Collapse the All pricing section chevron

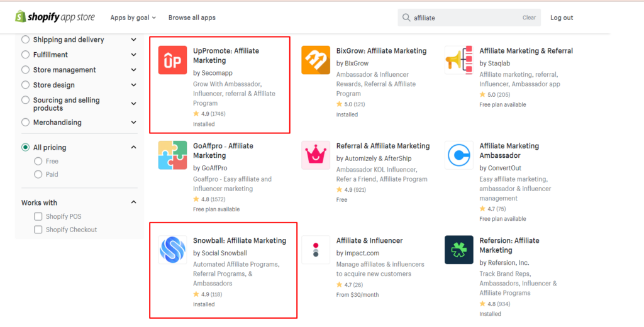coord(133,147)
